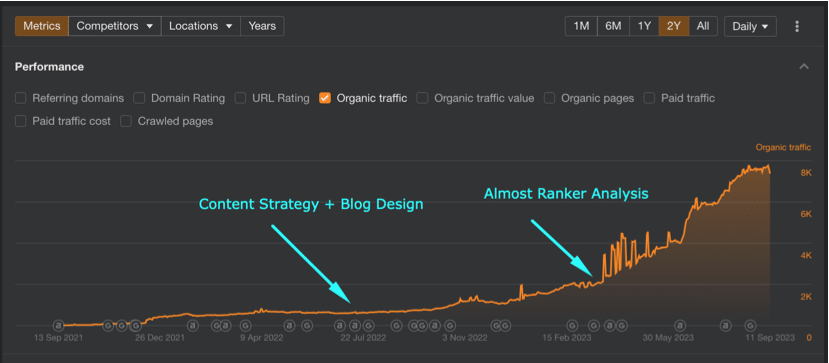Open the three-dot more options menu
This screenshot has width=829, height=363.
coord(797,26)
